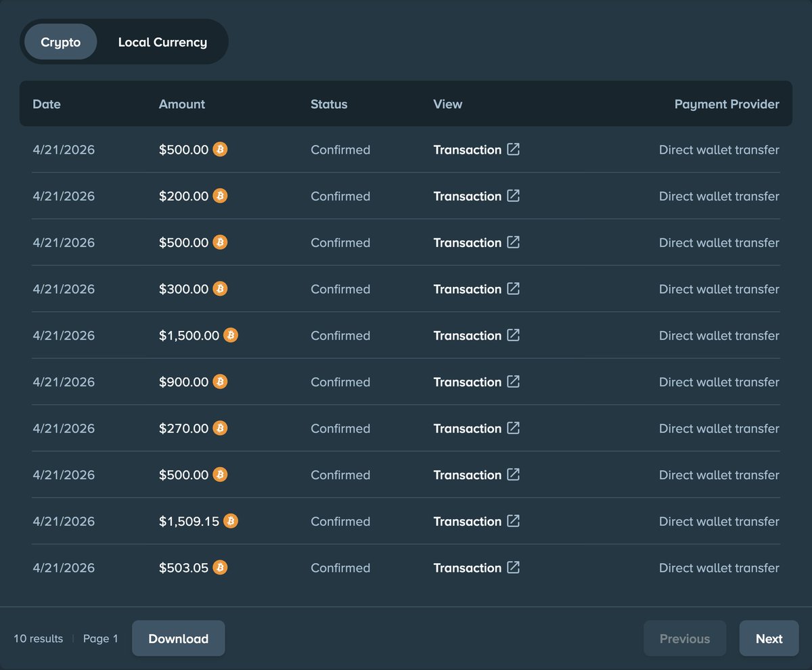
Task: Select the $1,500.00 amount value
Action: (189, 336)
